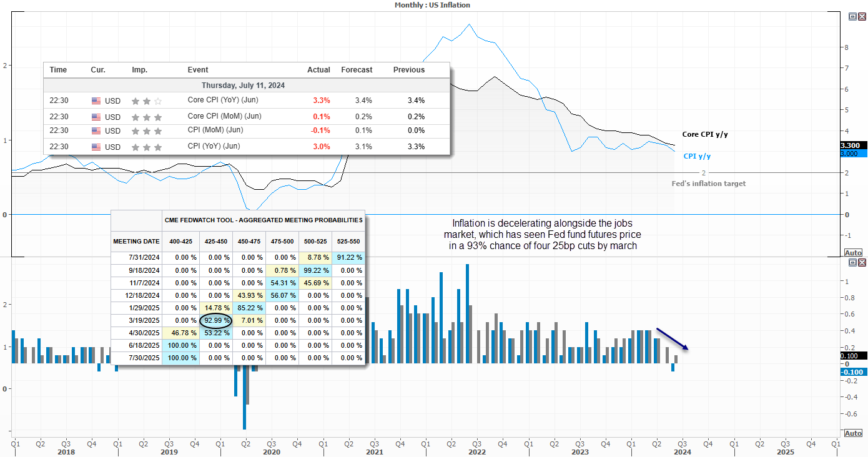This screenshot has width=868, height=457.
Task: Click the 3.300 Core CPI price label
Action: pyautogui.click(x=853, y=145)
